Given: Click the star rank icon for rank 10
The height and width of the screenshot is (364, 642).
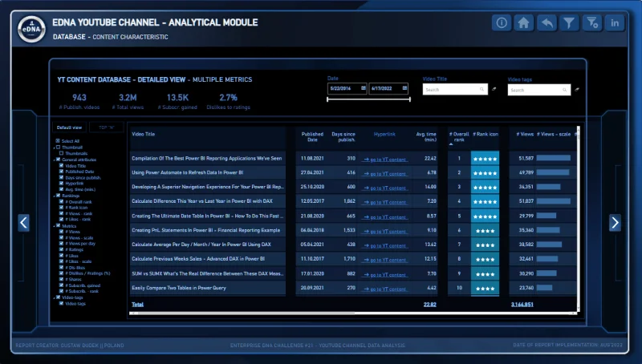Looking at the screenshot, I should 486,289.
